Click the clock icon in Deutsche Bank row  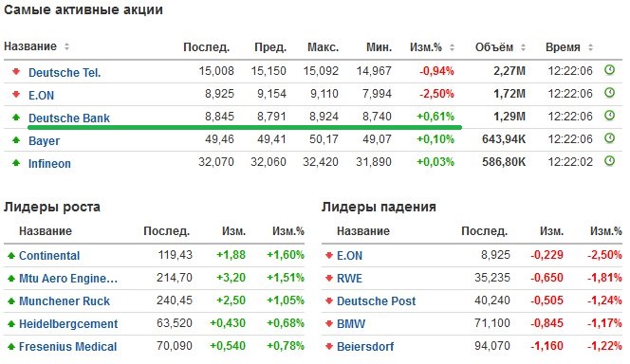[x=609, y=116]
